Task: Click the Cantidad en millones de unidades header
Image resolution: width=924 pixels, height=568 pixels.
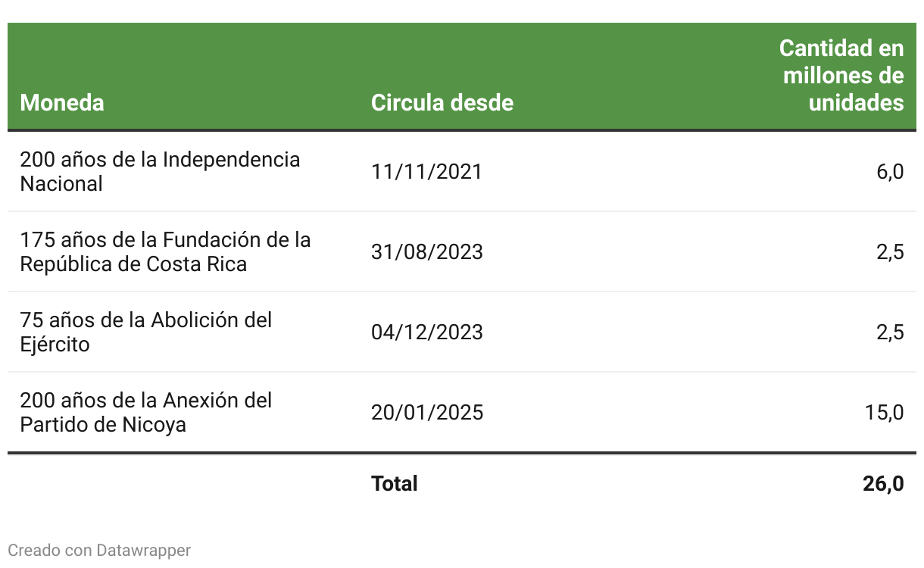Action: click(841, 76)
